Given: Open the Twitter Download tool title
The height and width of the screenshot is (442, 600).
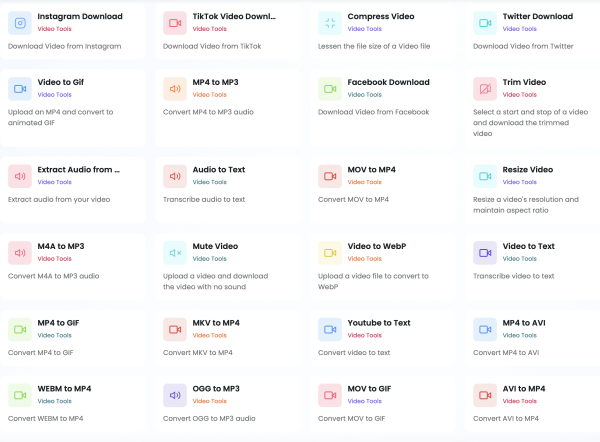Looking at the screenshot, I should [x=537, y=17].
